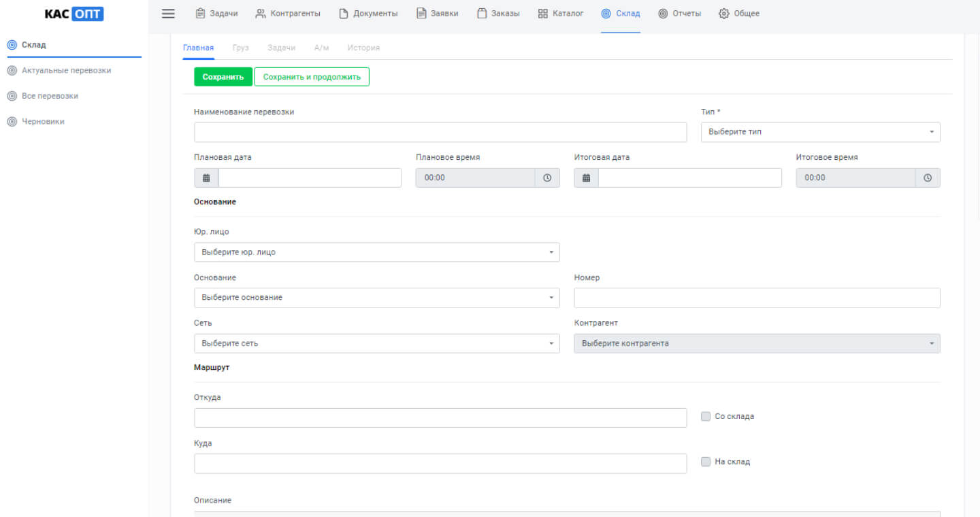Click the Заявки document icon
980x517 pixels.
[421, 14]
